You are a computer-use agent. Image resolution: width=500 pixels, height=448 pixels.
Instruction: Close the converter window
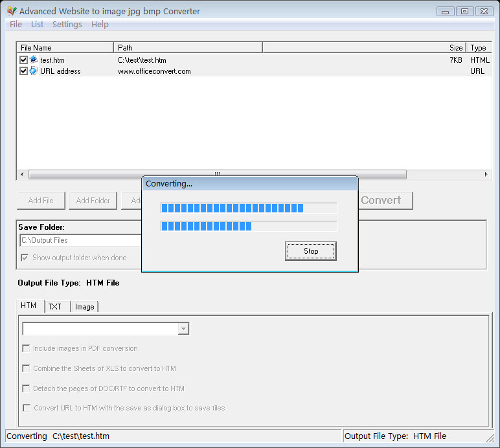(484, 12)
